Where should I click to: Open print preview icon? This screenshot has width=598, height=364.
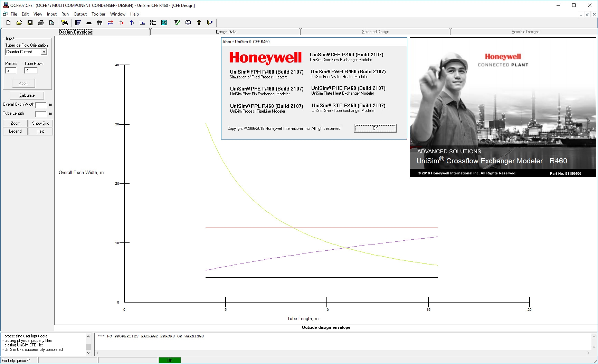click(51, 23)
